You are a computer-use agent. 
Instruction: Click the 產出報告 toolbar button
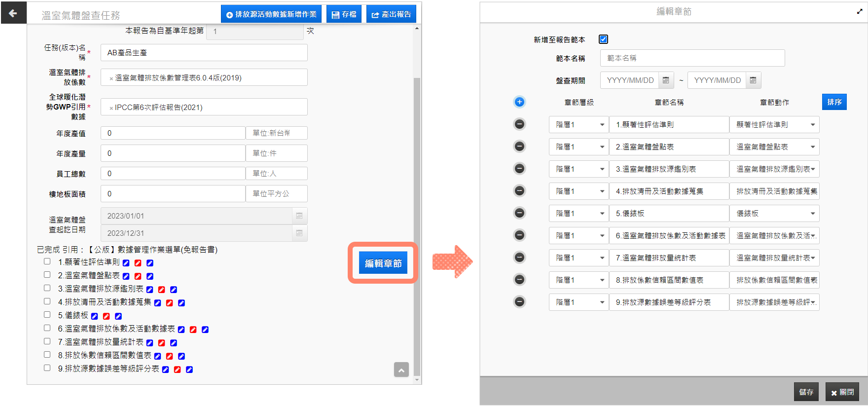point(391,14)
